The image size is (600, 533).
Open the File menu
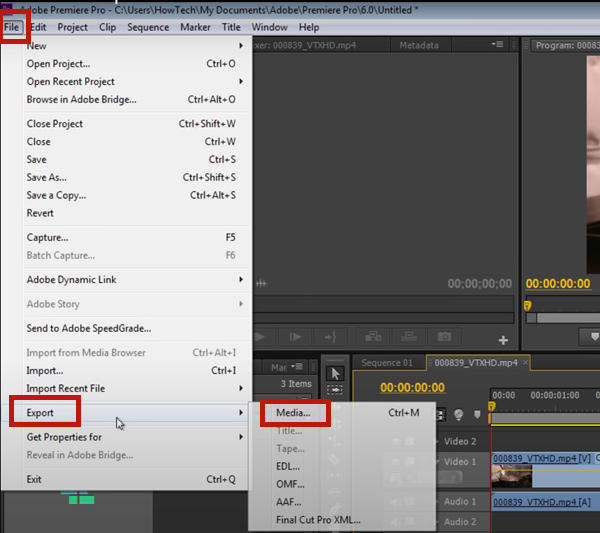11,27
